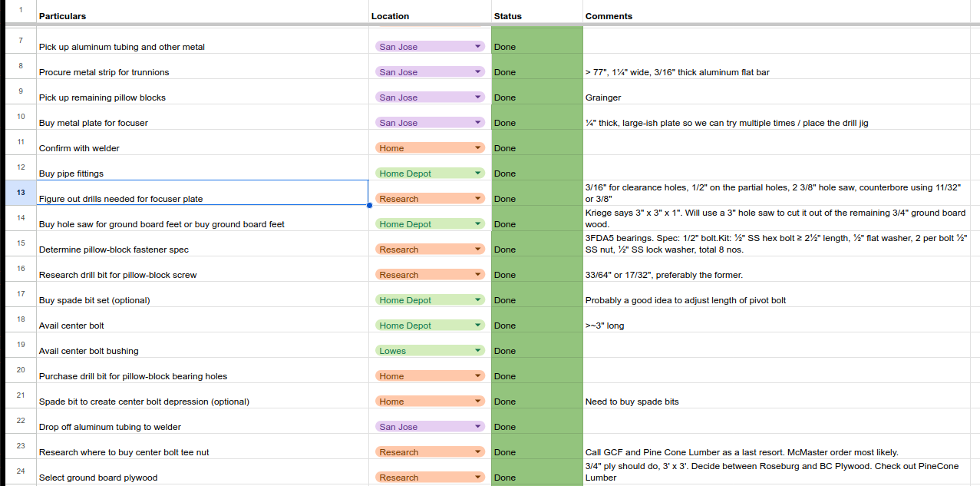Screen dimensions: 980x486
Task: Open Home Depot dropdown for Avail center bolt
Action: pos(478,326)
